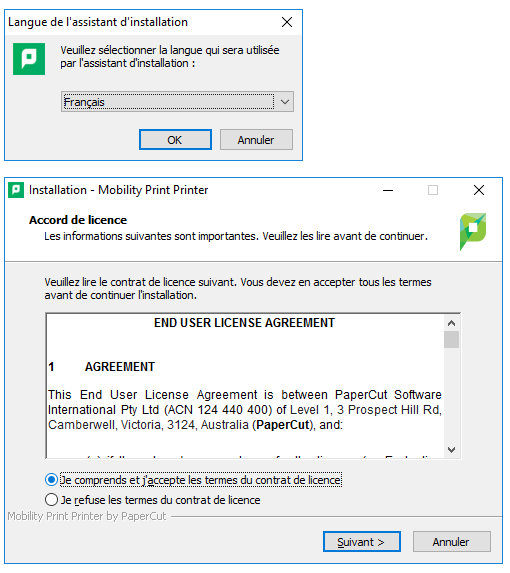Click the license text scrollbar thumb

(x=451, y=339)
